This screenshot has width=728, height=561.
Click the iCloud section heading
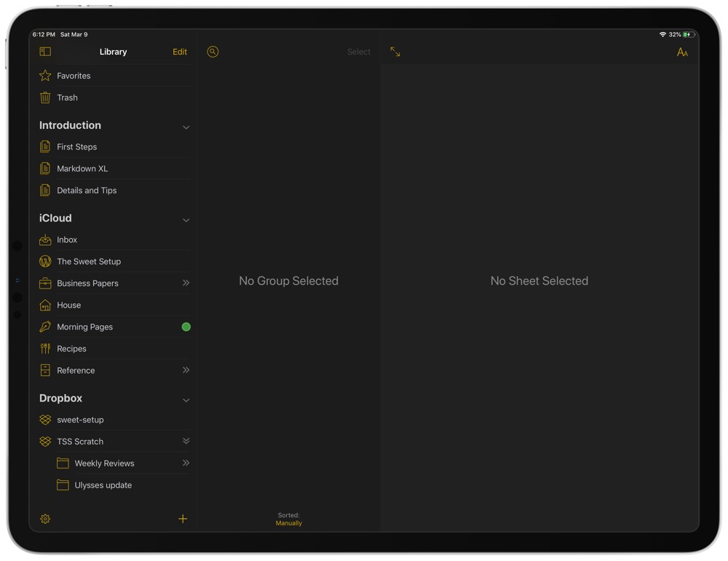tap(55, 218)
